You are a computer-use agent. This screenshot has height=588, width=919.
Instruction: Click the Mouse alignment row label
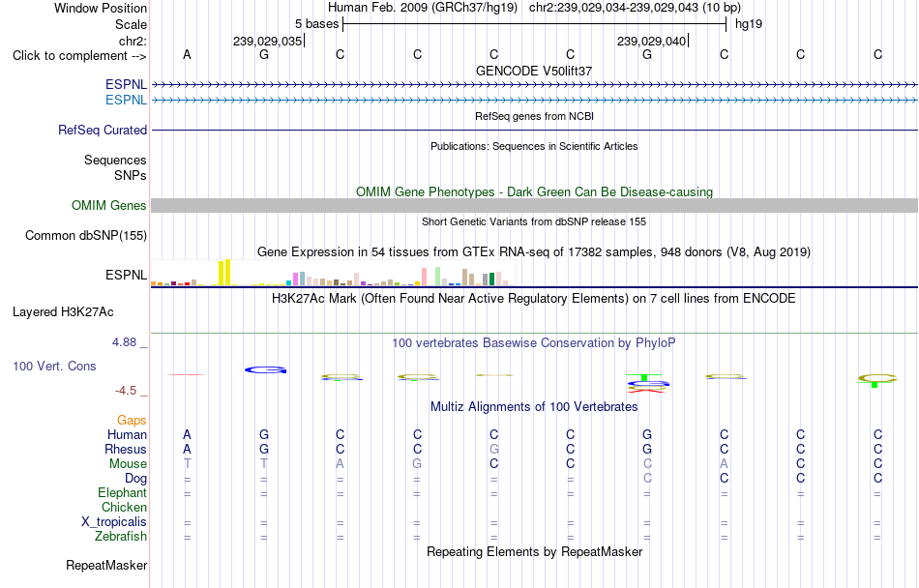(x=128, y=464)
